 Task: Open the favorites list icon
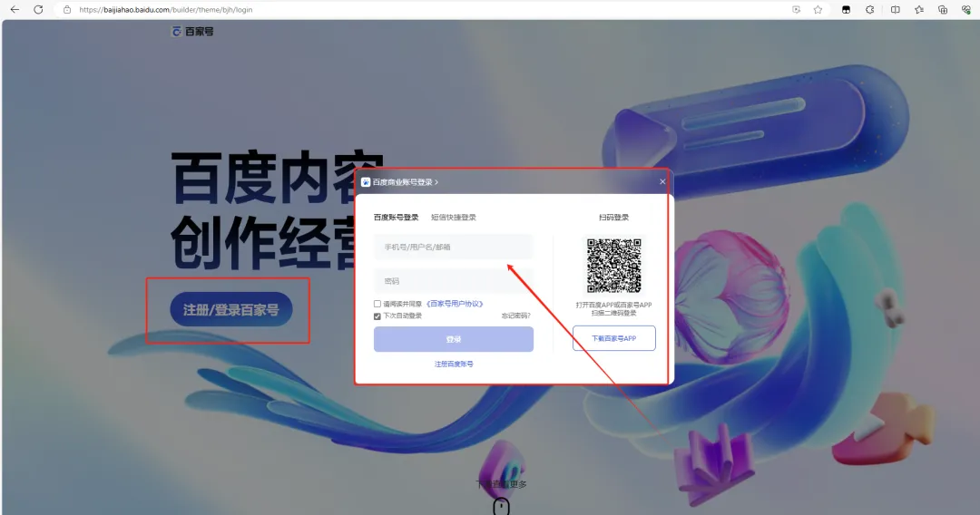coord(918,9)
